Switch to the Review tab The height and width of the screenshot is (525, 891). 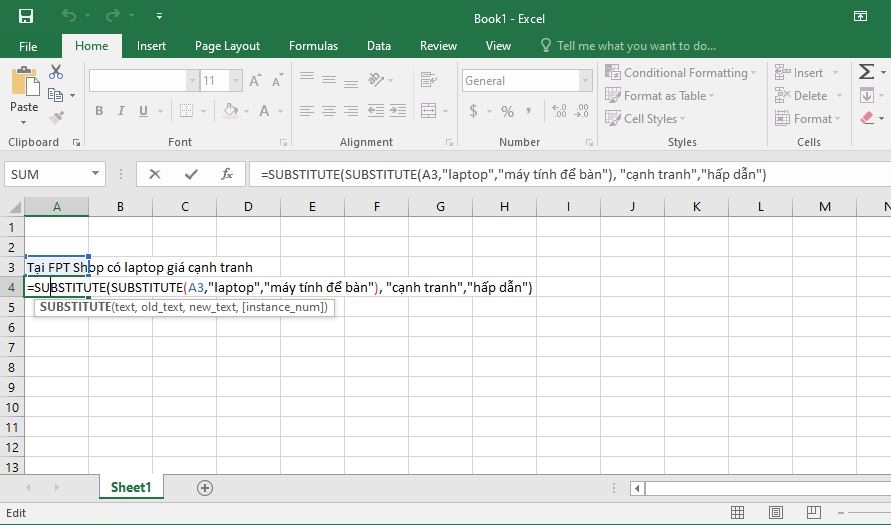[438, 46]
